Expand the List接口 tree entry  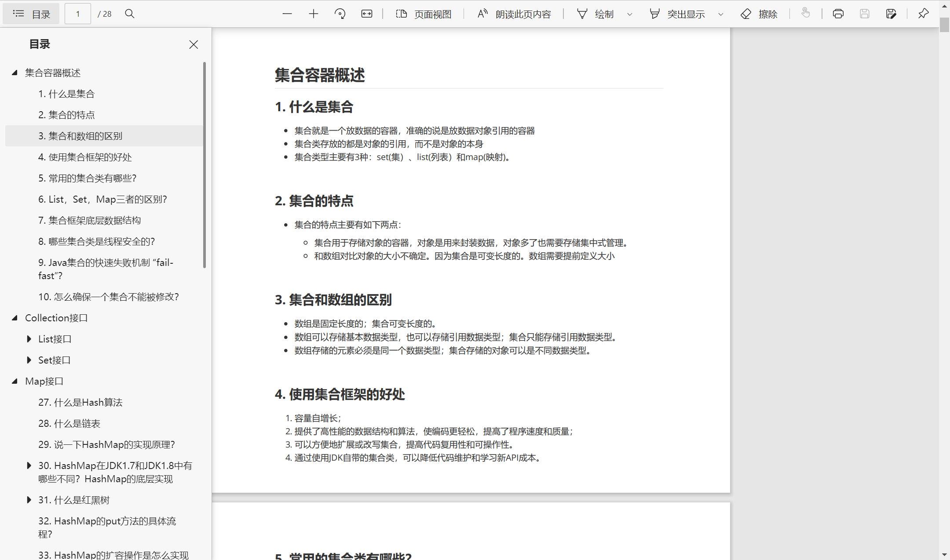29,338
